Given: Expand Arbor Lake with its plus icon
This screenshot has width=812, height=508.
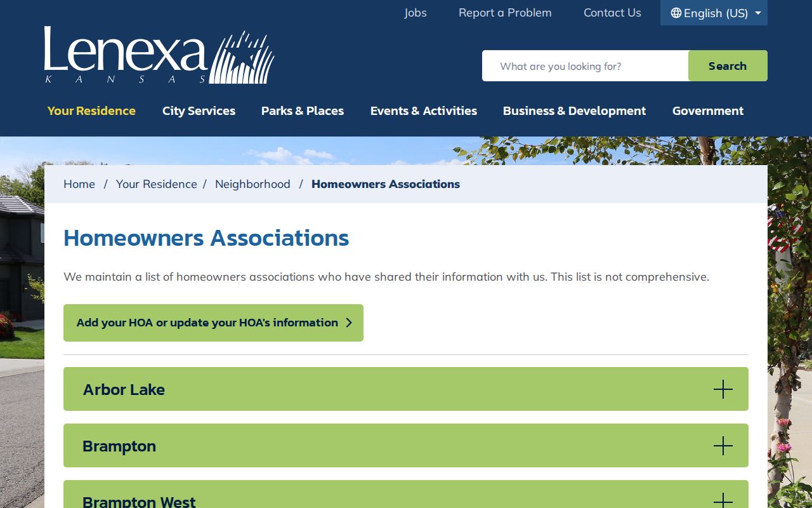Looking at the screenshot, I should [x=723, y=389].
